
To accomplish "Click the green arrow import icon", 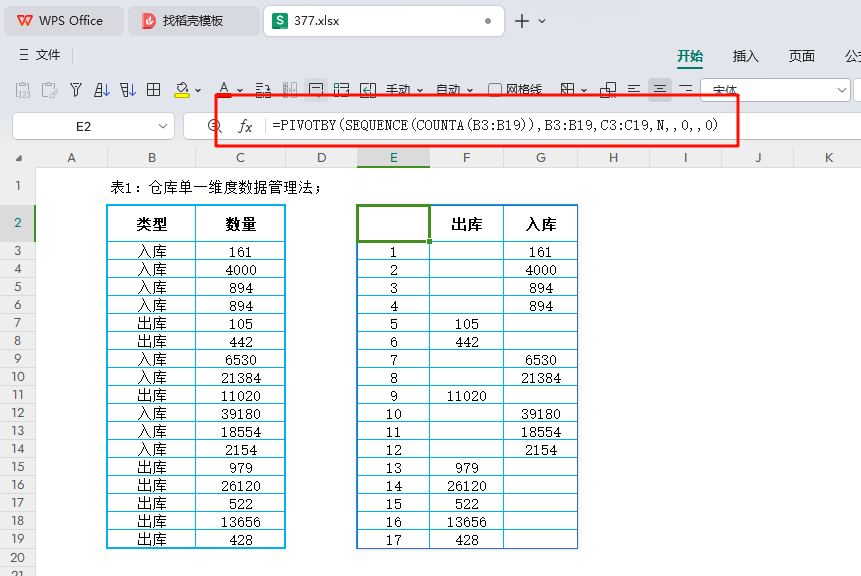I will 368,90.
